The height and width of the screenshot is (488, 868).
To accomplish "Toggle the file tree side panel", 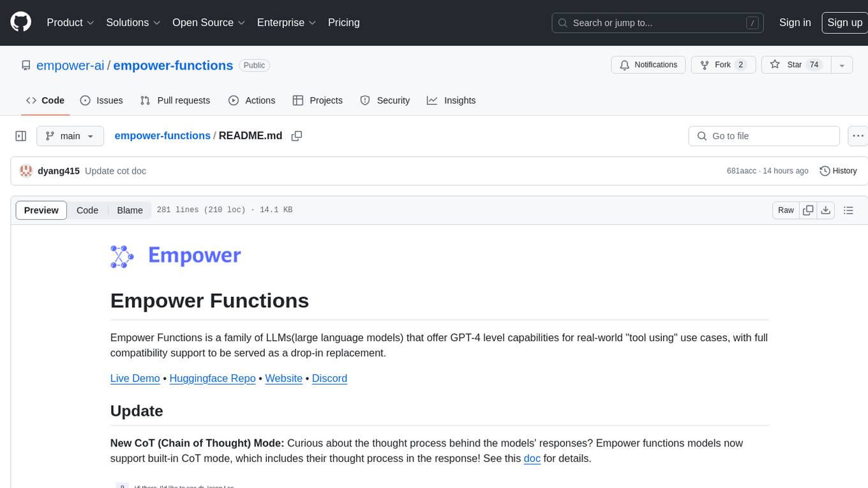I will (x=21, y=136).
